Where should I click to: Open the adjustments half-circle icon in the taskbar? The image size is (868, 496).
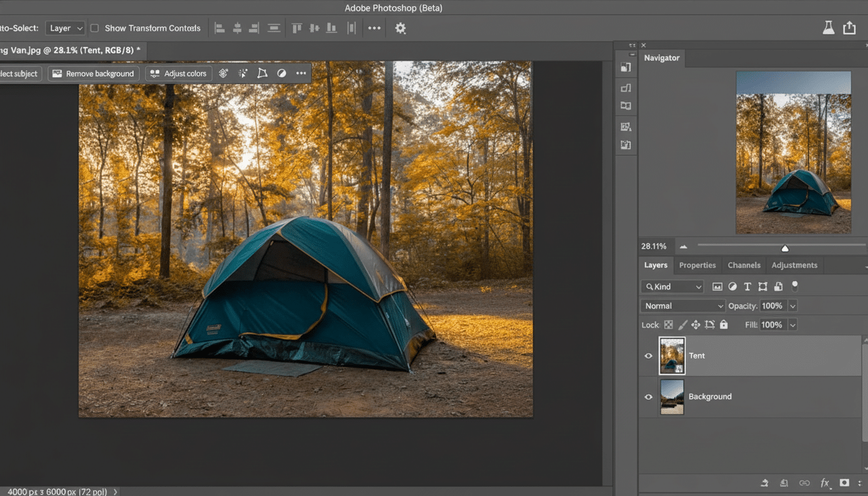(x=282, y=73)
